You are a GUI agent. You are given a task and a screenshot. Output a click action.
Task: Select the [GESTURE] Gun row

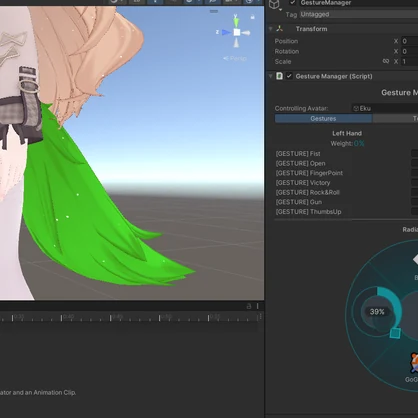[346, 202]
